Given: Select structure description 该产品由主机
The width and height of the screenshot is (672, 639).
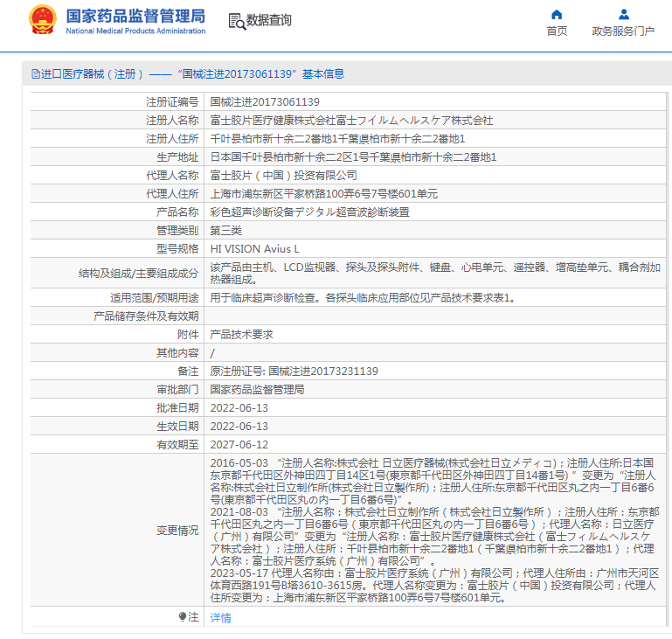Looking at the screenshot, I should pos(435,274).
